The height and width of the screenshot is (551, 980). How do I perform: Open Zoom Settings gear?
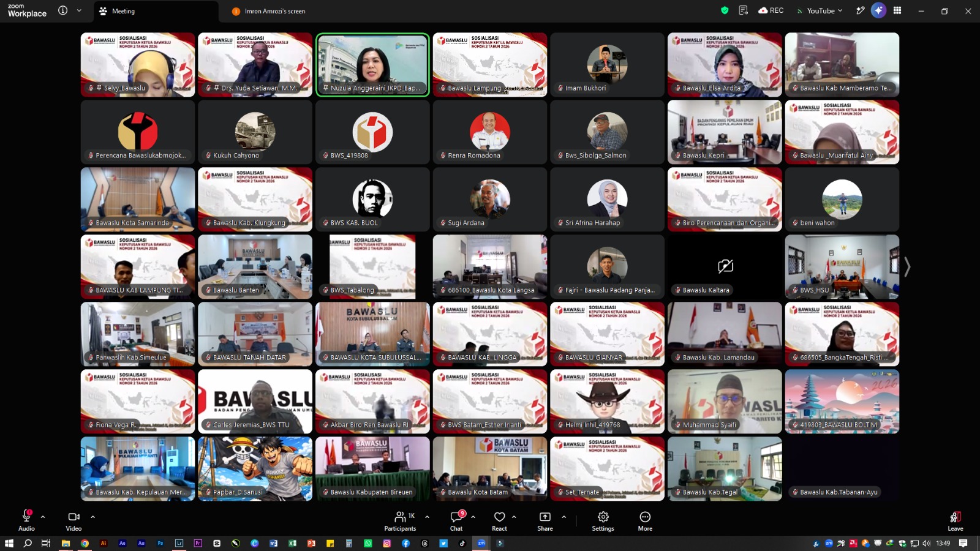coord(603,521)
